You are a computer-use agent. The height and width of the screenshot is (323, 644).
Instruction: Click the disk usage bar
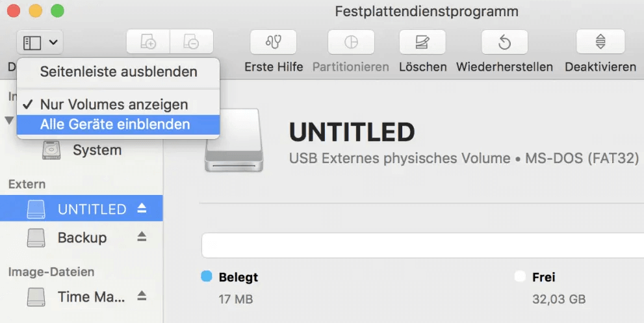(422, 245)
